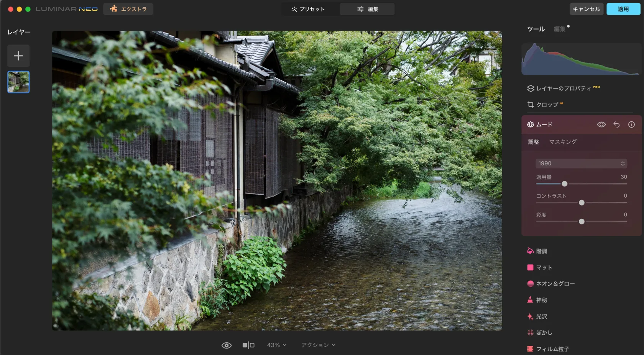The height and width of the screenshot is (355, 644).
Task: Toggle ムード tool visibility eye
Action: click(x=601, y=124)
